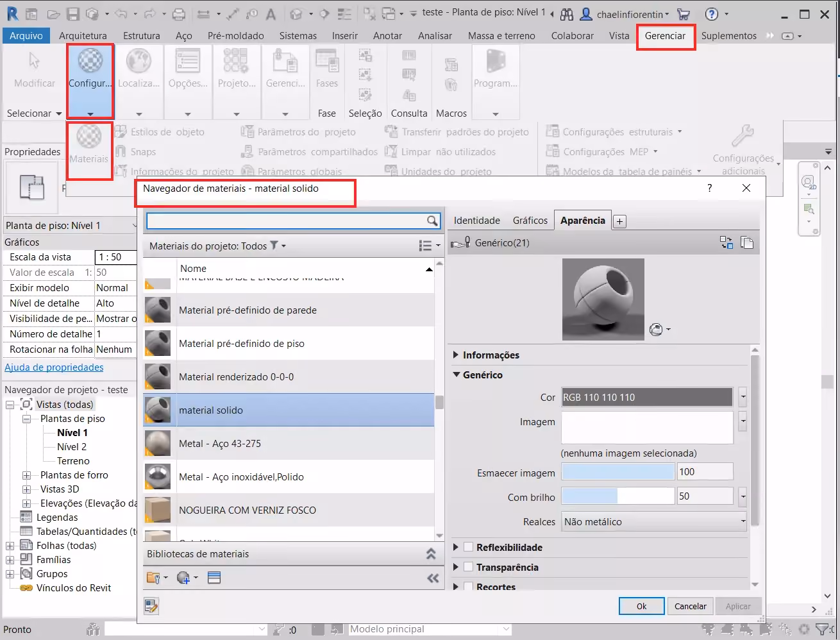The width and height of the screenshot is (840, 640).
Task: Click the list view options icon
Action: pyautogui.click(x=425, y=246)
